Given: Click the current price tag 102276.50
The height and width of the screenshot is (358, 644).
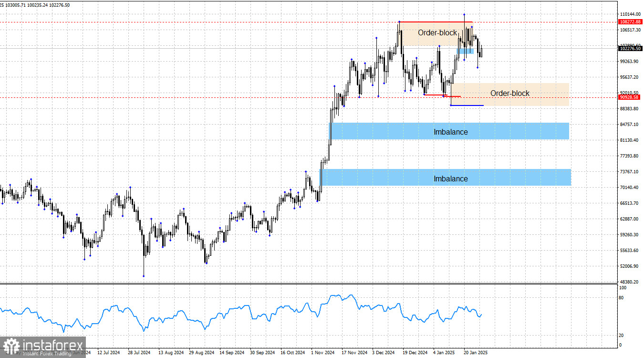Looking at the screenshot, I should coord(630,48).
